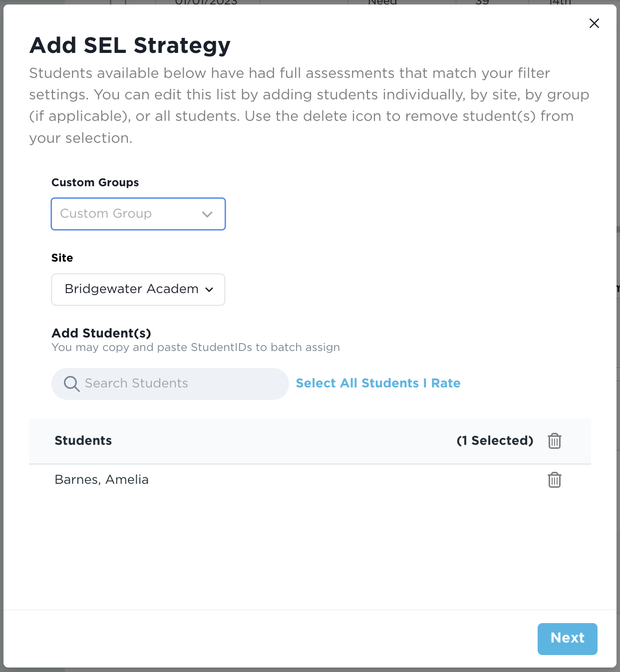
Task: Click the (1 Selected) count label
Action: (x=495, y=440)
